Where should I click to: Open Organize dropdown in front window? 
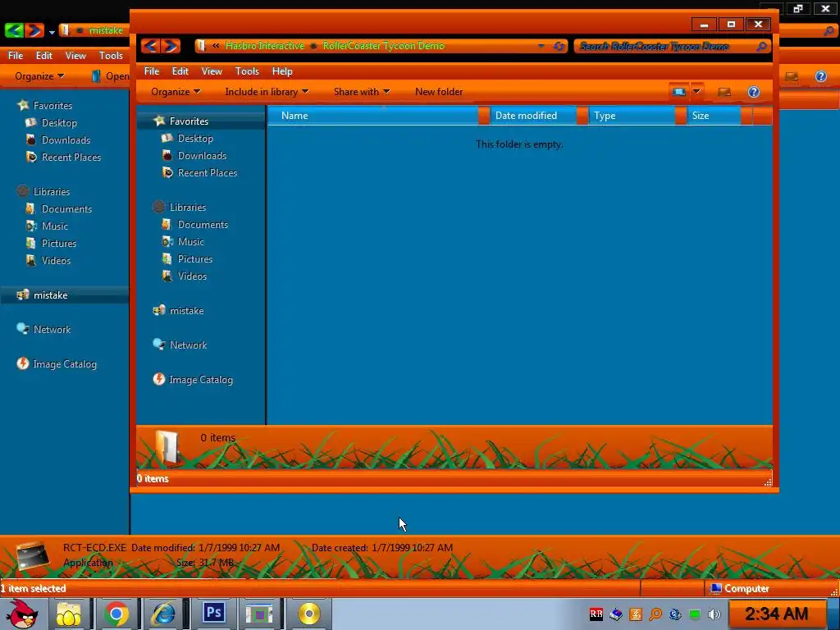click(x=176, y=92)
